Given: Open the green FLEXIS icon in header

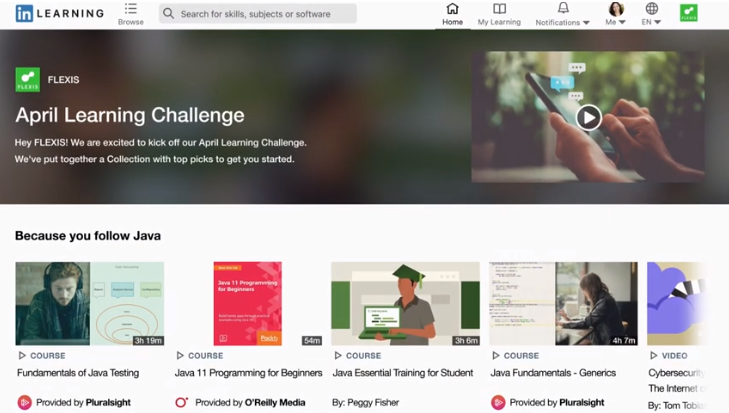Looking at the screenshot, I should pos(689,13).
